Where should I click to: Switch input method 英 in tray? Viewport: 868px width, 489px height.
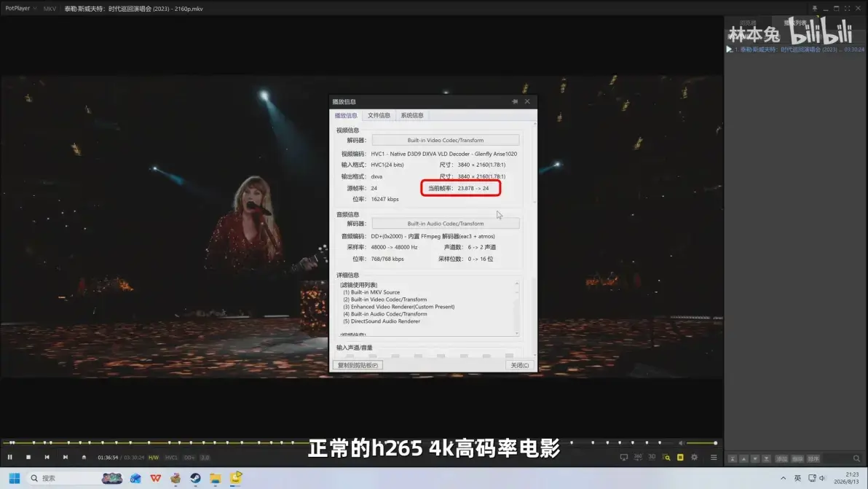coord(797,478)
